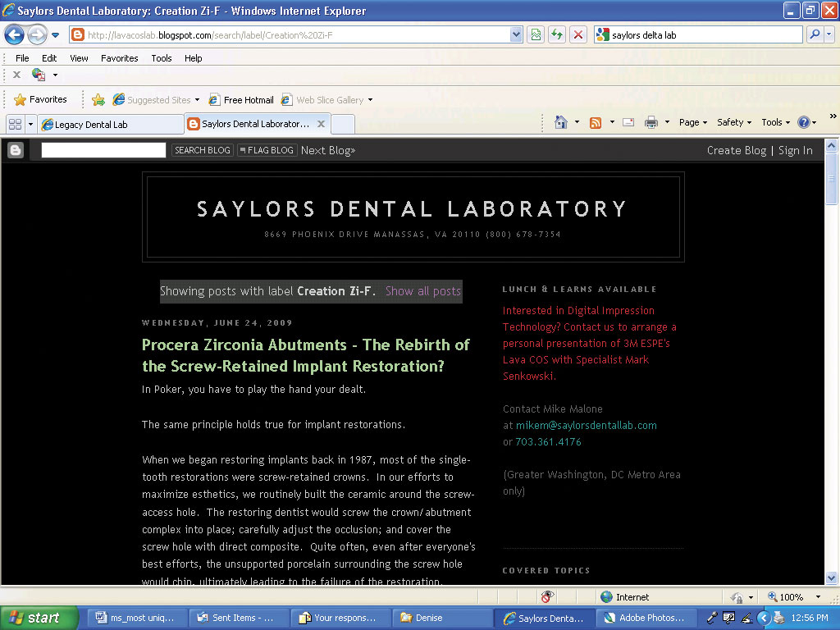This screenshot has width=840, height=630.
Task: Open the search provider options dropdown
Action: (829, 34)
